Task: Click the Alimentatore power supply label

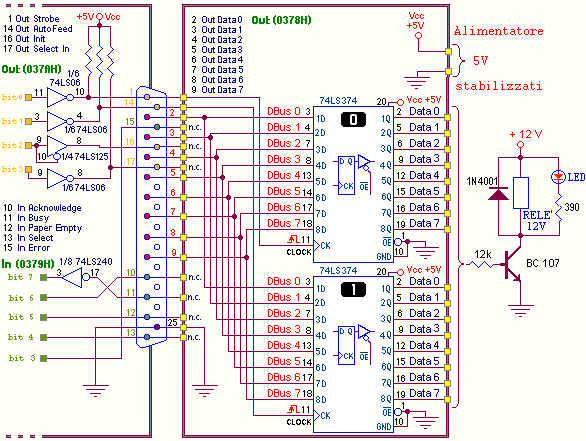Action: [x=499, y=31]
